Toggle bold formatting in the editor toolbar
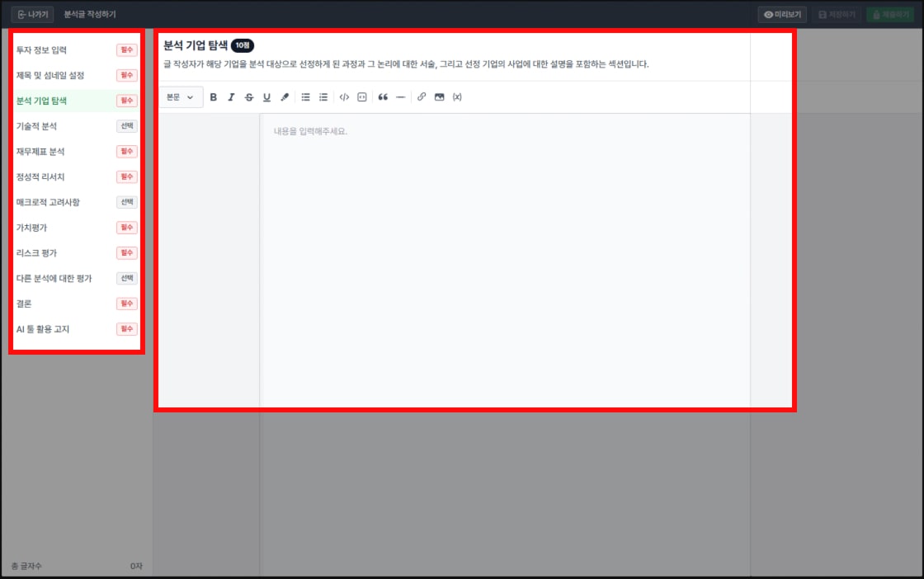This screenshot has width=924, height=579. [x=214, y=97]
